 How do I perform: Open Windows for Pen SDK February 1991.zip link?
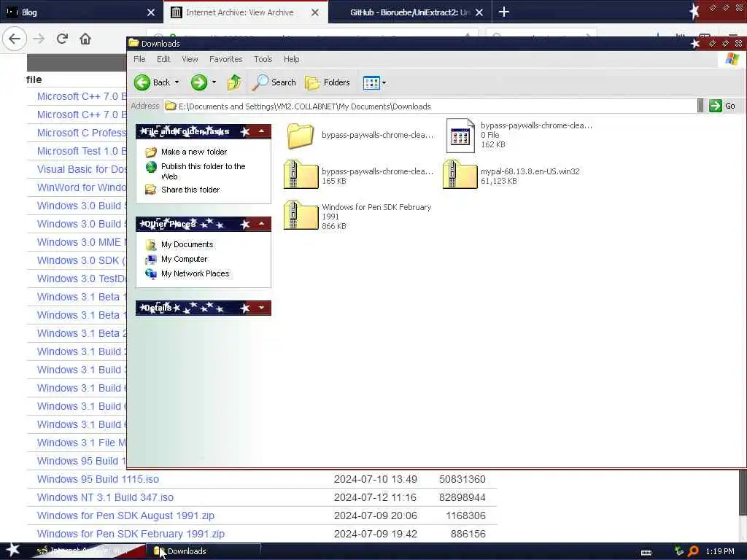click(x=131, y=534)
